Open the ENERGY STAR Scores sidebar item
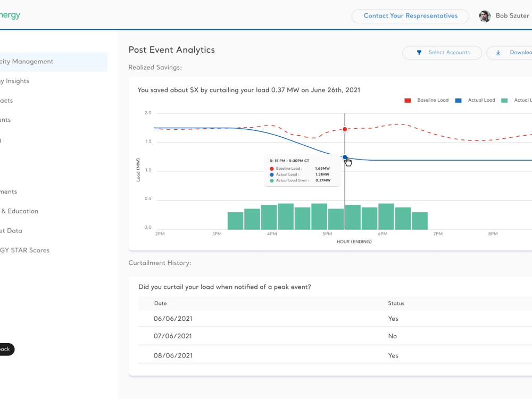The height and width of the screenshot is (399, 532). 24,251
